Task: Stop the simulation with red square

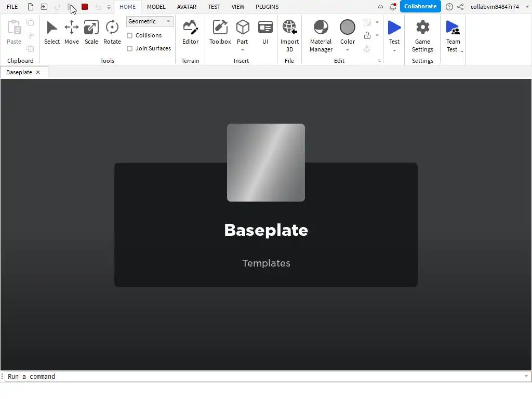Action: 85,7
